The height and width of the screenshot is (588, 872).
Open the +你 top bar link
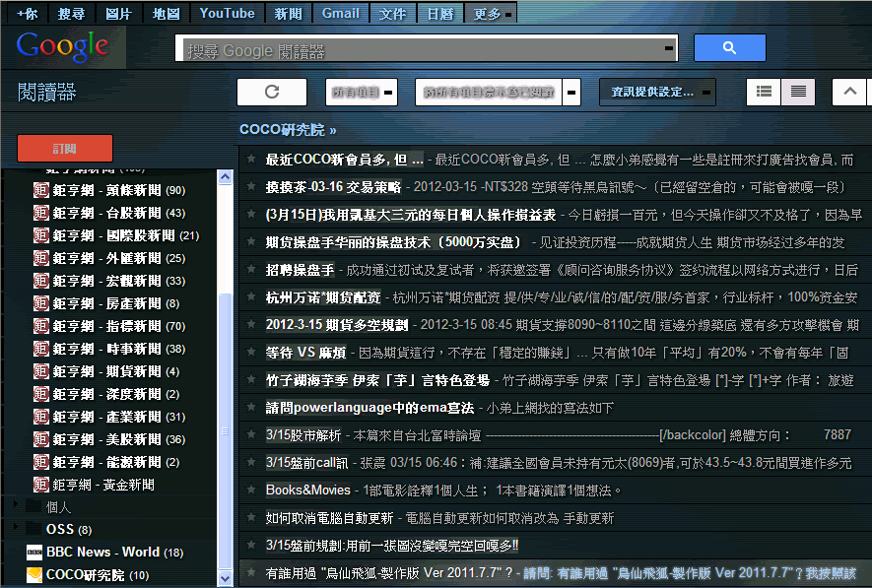point(28,14)
